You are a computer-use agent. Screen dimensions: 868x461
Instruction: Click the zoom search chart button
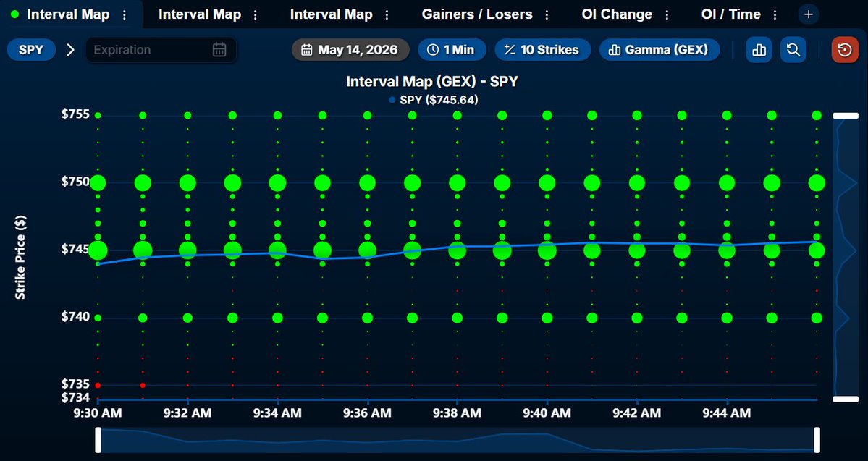tap(793, 50)
